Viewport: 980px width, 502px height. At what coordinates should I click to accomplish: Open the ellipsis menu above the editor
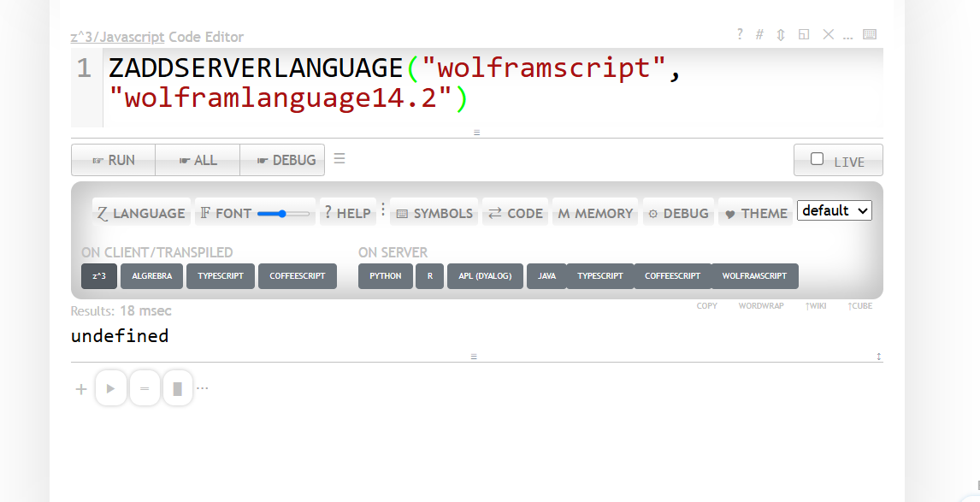point(848,35)
